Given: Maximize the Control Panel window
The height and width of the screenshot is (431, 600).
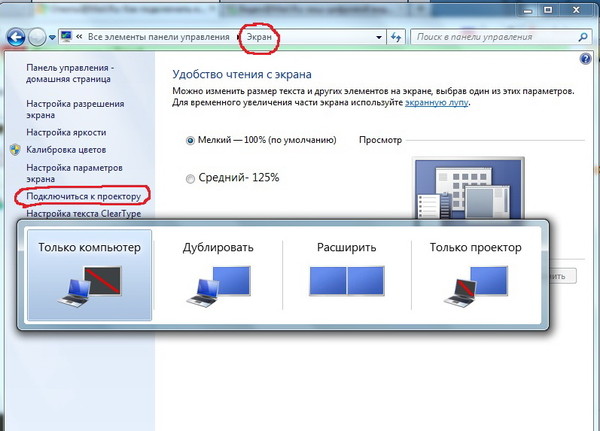Looking at the screenshot, I should [x=548, y=10].
